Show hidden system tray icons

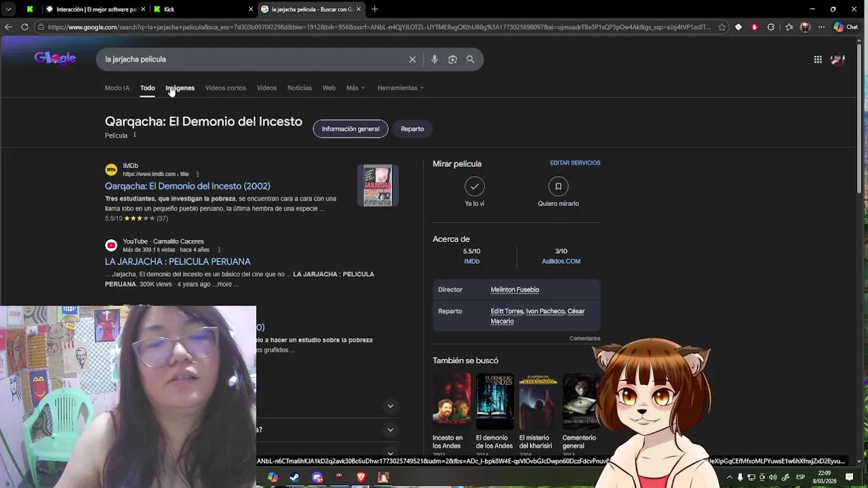[x=730, y=477]
